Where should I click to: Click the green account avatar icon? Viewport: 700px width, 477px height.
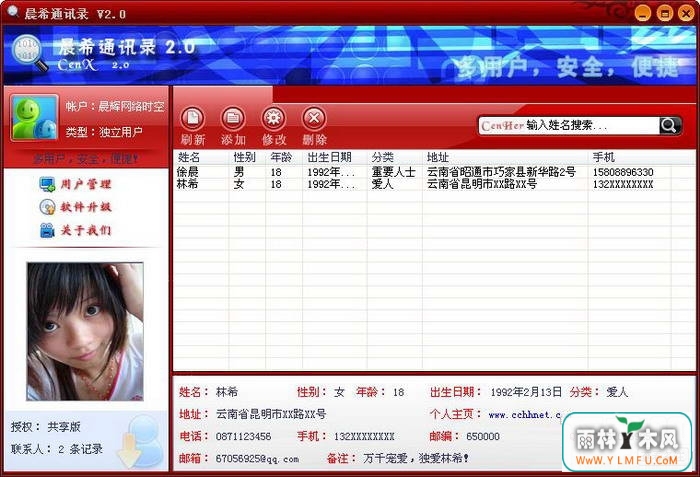(34, 118)
